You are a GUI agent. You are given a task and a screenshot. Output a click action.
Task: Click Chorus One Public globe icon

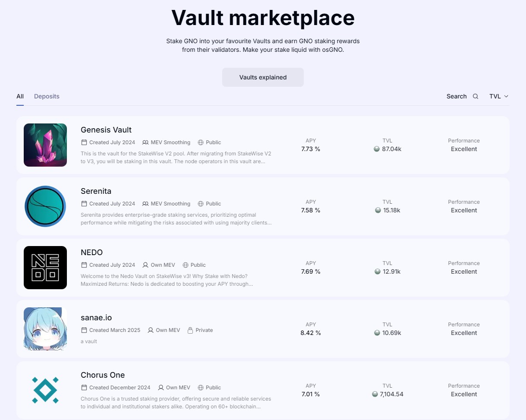click(x=201, y=388)
